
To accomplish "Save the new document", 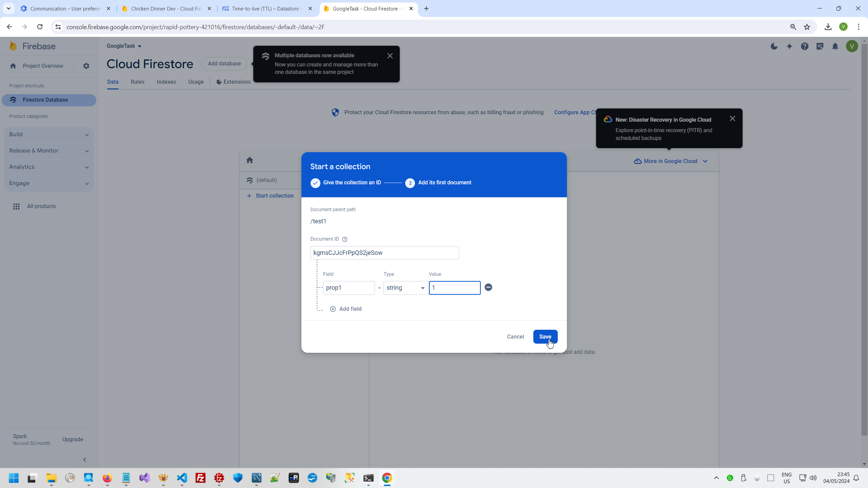I will click(545, 337).
